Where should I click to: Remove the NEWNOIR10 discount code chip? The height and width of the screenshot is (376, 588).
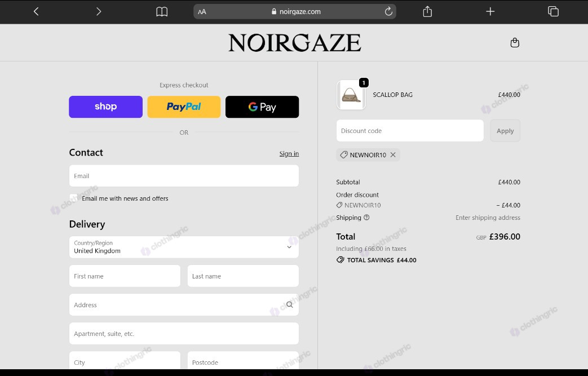(393, 155)
